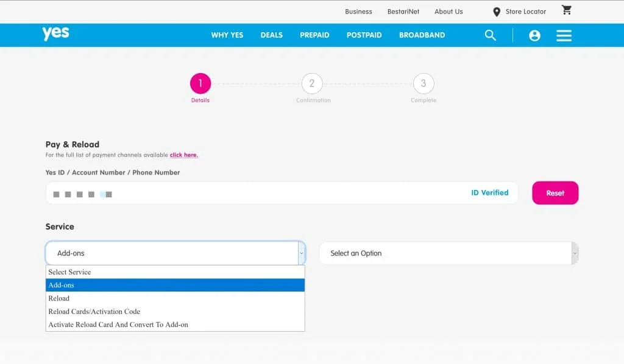Expand the Select an Option dropdown
Screen dimensions: 624x364
(448, 253)
